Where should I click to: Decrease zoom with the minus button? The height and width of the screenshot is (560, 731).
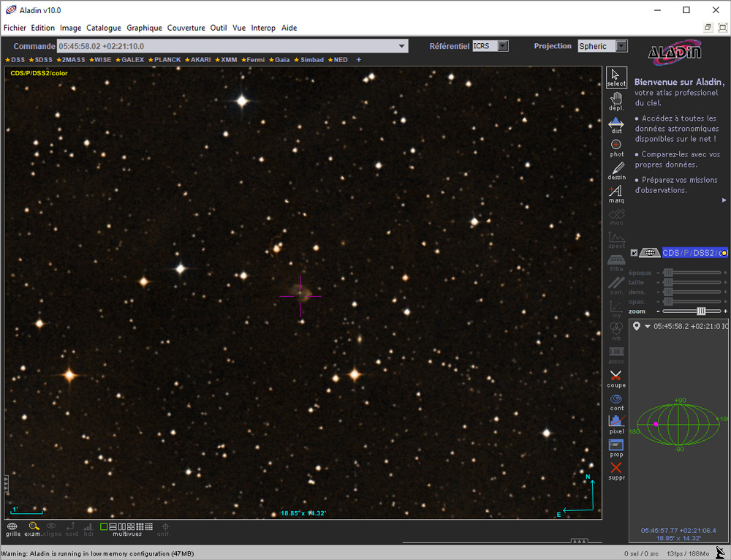[x=659, y=311]
